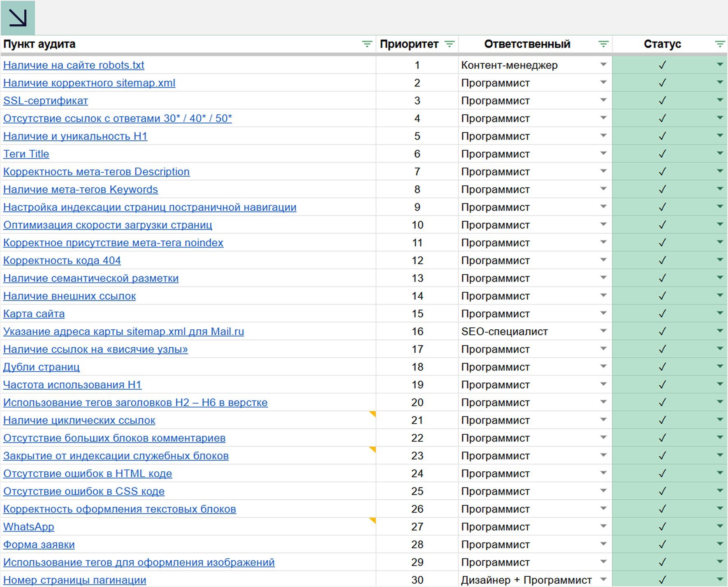The image size is (728, 587).
Task: Click the Статус column header
Action: click(662, 44)
